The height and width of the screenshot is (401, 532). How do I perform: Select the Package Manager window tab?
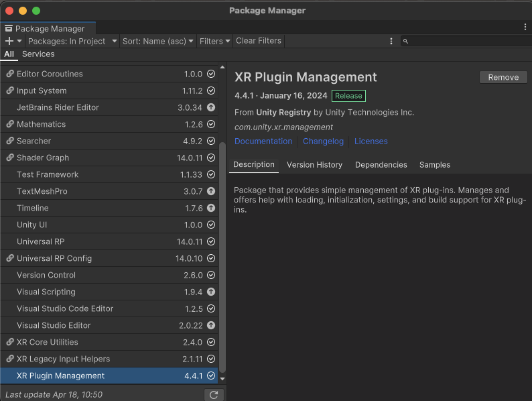point(48,29)
